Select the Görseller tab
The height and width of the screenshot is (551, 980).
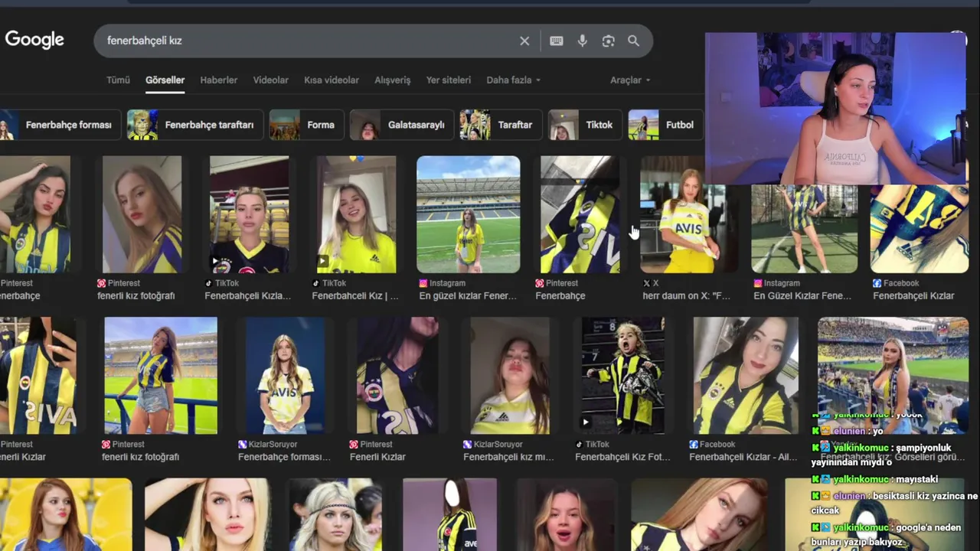coord(165,80)
